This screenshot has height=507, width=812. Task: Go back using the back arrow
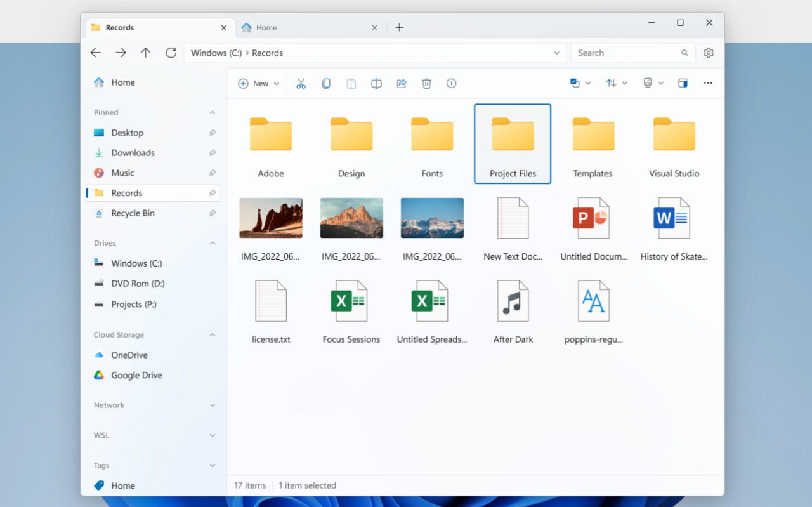[96, 53]
